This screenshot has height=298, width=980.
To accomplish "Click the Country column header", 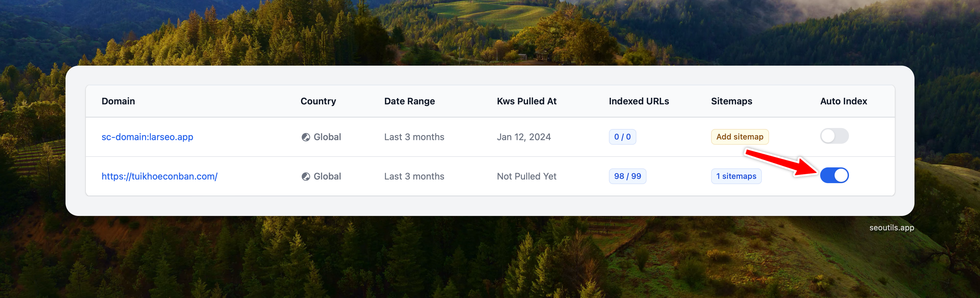I will [318, 101].
